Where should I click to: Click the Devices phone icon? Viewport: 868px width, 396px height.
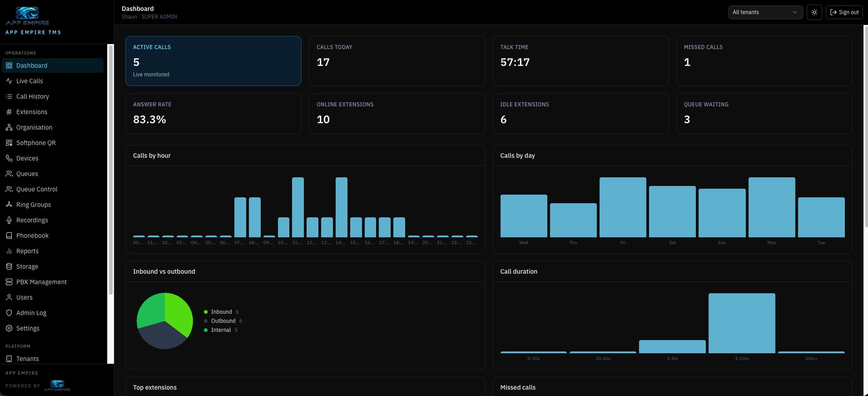[9, 158]
